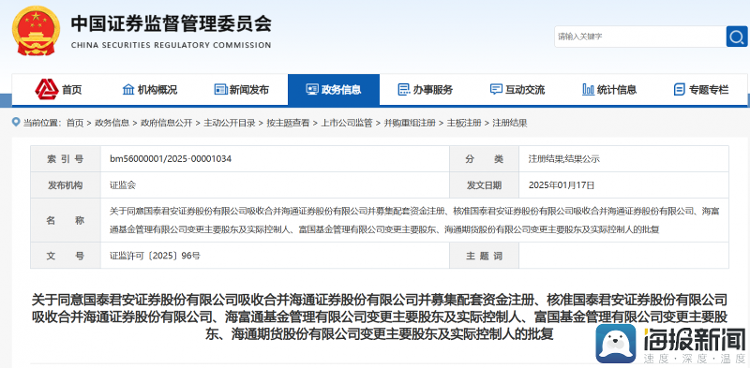Click the 中国证券监督管理委员会 site title
The width and height of the screenshot is (750, 368).
(171, 24)
